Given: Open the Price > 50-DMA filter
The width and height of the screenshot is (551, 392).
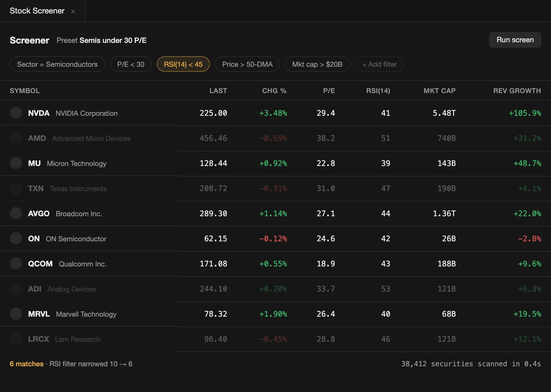Looking at the screenshot, I should tap(247, 64).
